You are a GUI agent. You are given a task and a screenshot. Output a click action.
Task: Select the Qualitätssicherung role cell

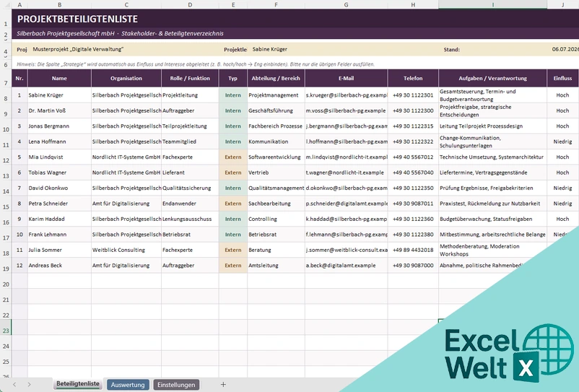190,188
